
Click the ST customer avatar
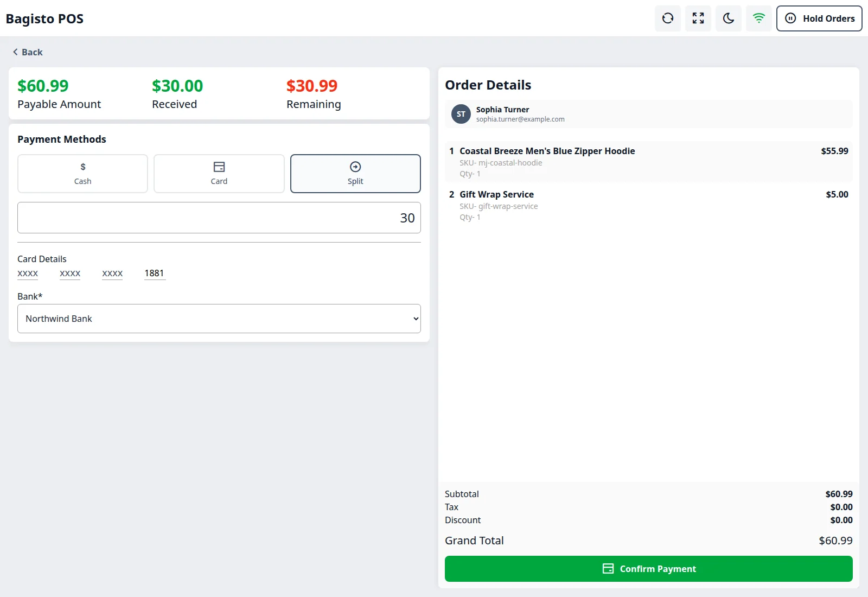click(x=461, y=114)
